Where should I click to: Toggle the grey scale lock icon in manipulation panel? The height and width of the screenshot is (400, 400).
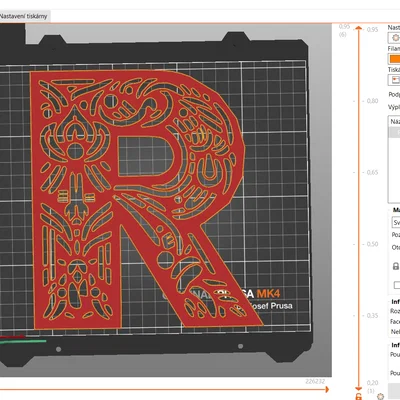pyautogui.click(x=396, y=266)
